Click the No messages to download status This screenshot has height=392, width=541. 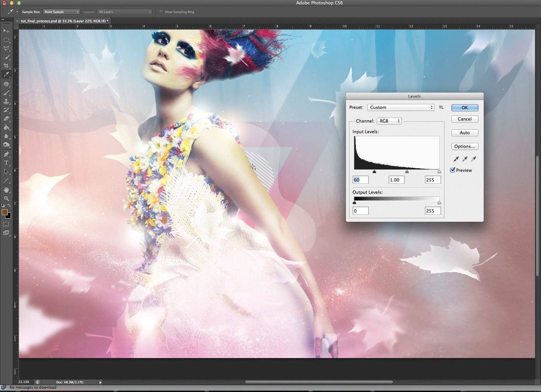coord(33,387)
